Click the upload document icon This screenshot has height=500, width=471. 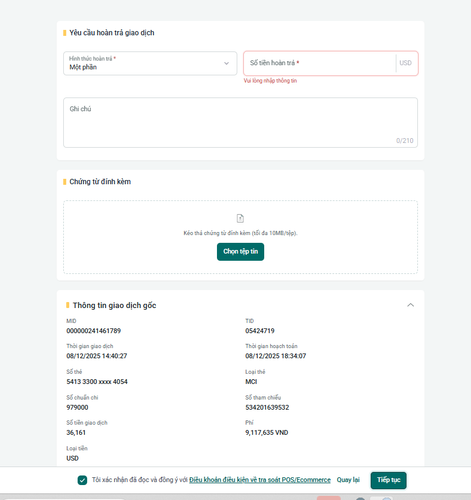(240, 218)
